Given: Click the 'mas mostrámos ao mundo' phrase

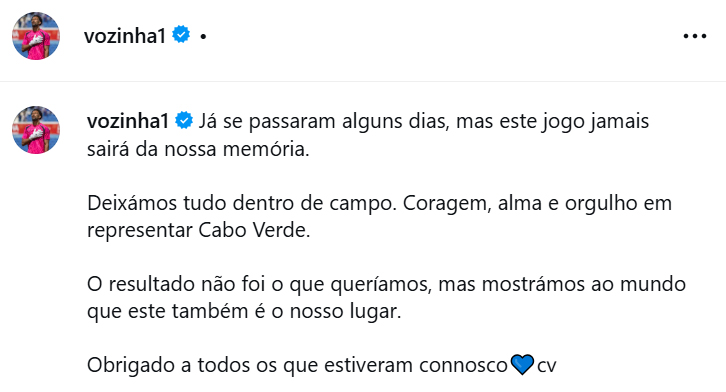Looking at the screenshot, I should tap(562, 284).
